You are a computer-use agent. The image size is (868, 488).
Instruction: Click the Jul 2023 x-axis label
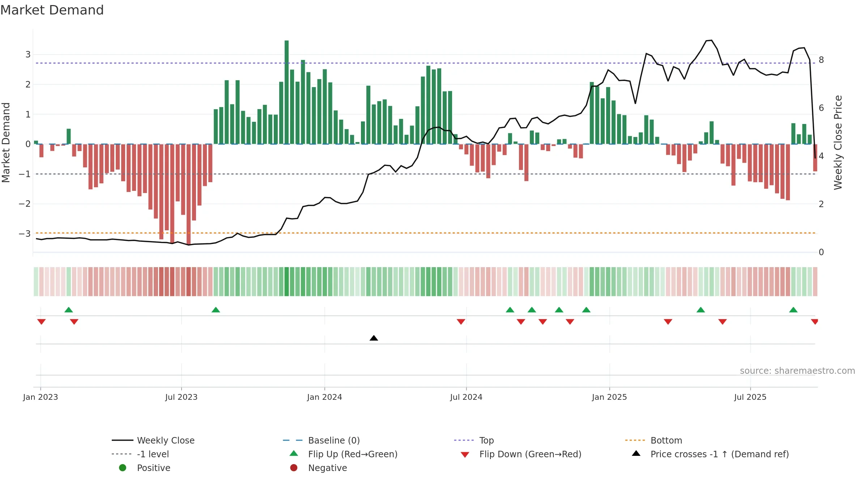181,397
